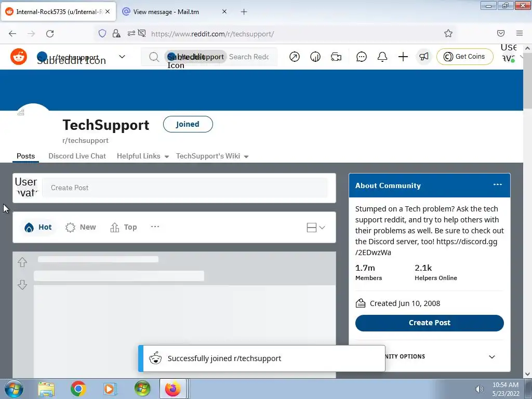The height and width of the screenshot is (399, 532).
Task: Open the All chart icon in header
Action: click(315, 57)
